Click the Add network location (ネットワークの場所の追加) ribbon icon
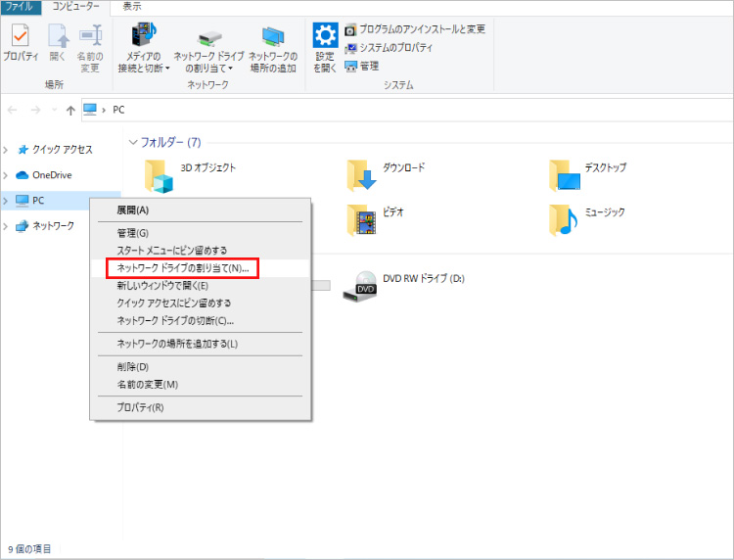This screenshot has width=734, height=560. pyautogui.click(x=273, y=48)
